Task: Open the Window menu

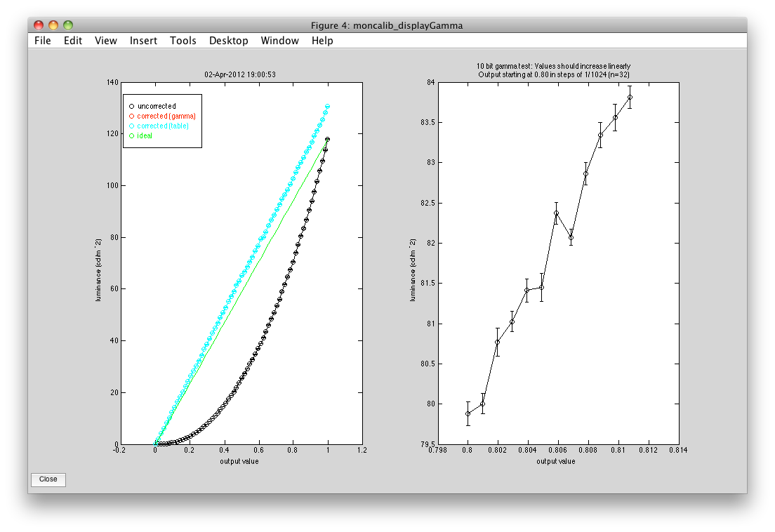Action: [279, 41]
